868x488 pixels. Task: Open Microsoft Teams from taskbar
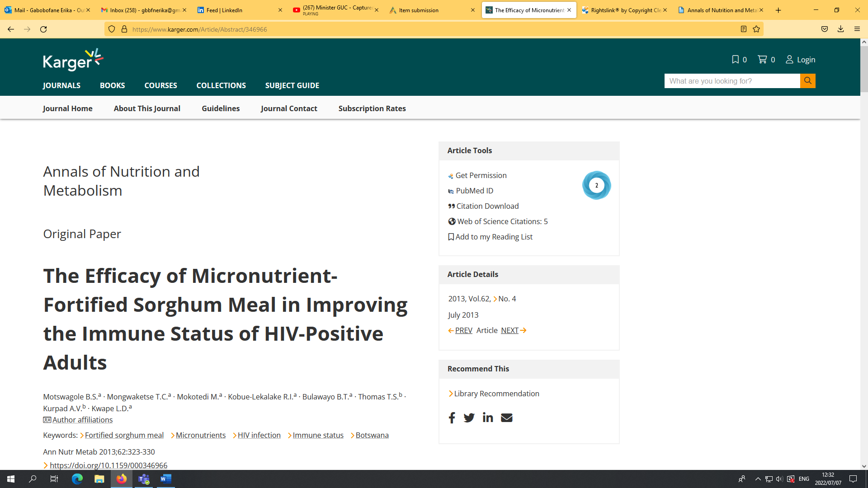pyautogui.click(x=144, y=479)
